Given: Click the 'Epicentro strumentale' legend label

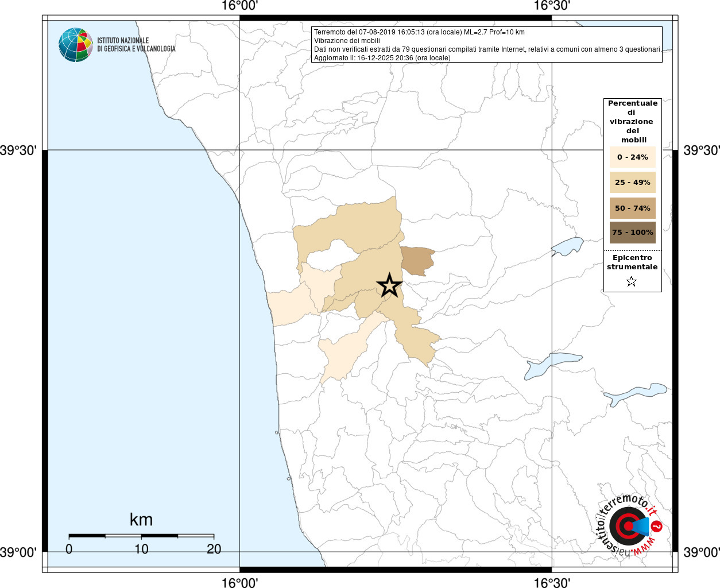Looking at the screenshot, I should pyautogui.click(x=632, y=262).
